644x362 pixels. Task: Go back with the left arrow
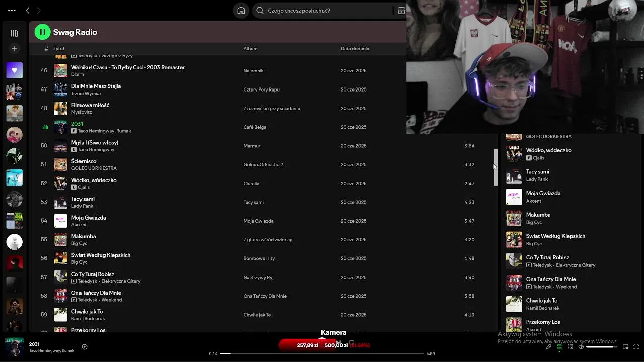28,10
